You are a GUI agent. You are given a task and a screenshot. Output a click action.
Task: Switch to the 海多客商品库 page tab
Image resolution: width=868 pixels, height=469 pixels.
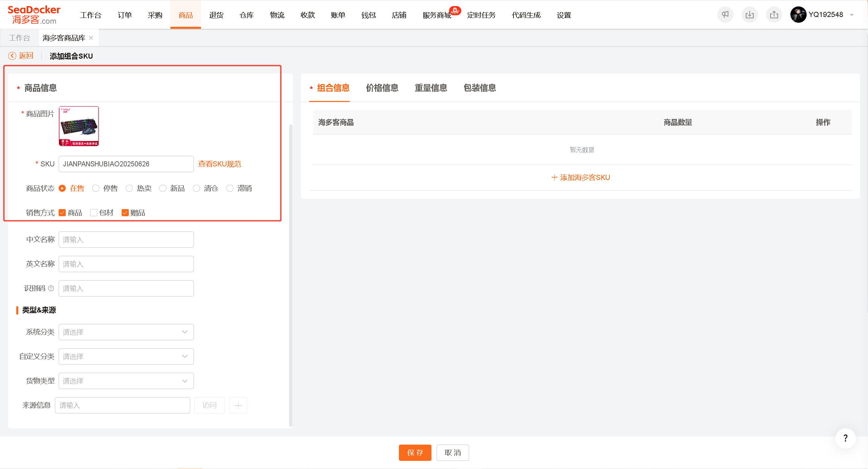point(64,38)
